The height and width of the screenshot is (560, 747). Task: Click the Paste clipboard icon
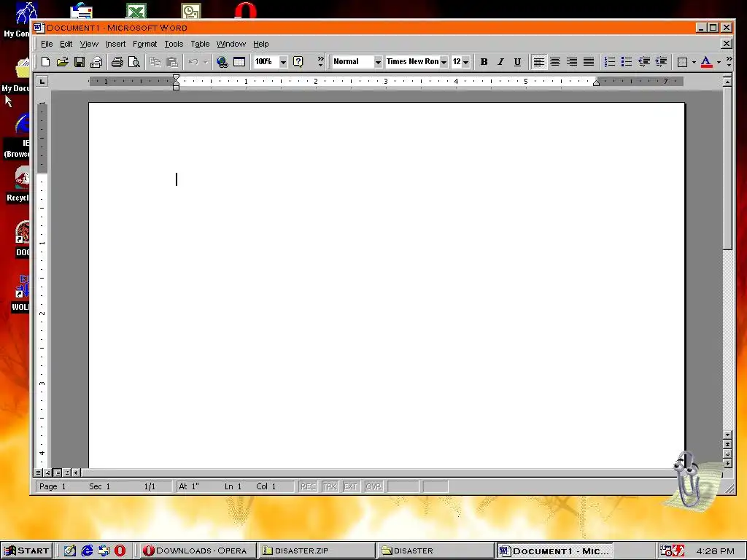[172, 62]
